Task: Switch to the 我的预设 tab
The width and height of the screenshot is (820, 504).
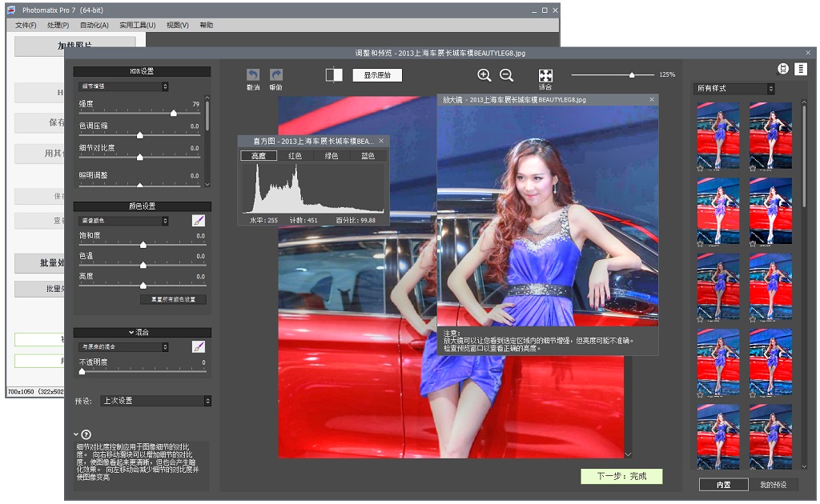Action: (773, 485)
